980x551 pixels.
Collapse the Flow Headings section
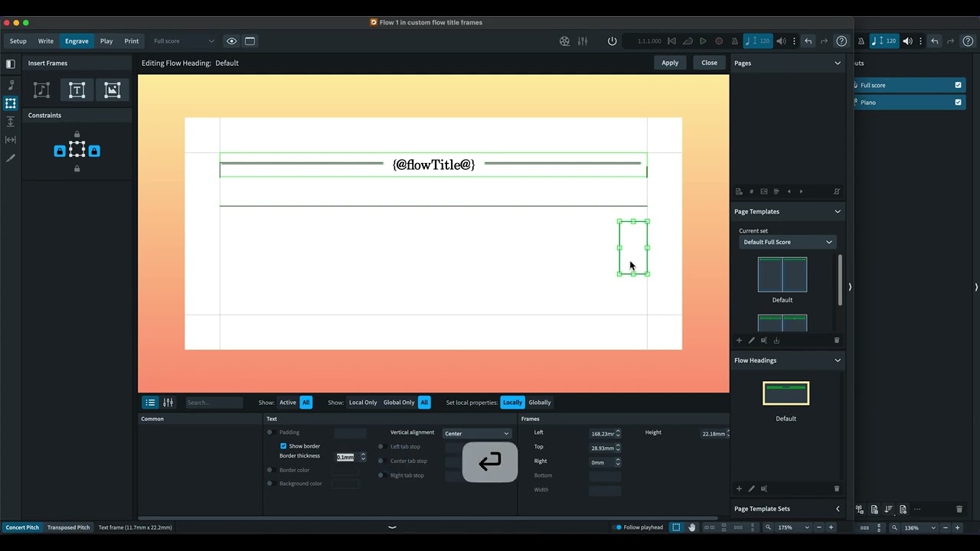(838, 360)
